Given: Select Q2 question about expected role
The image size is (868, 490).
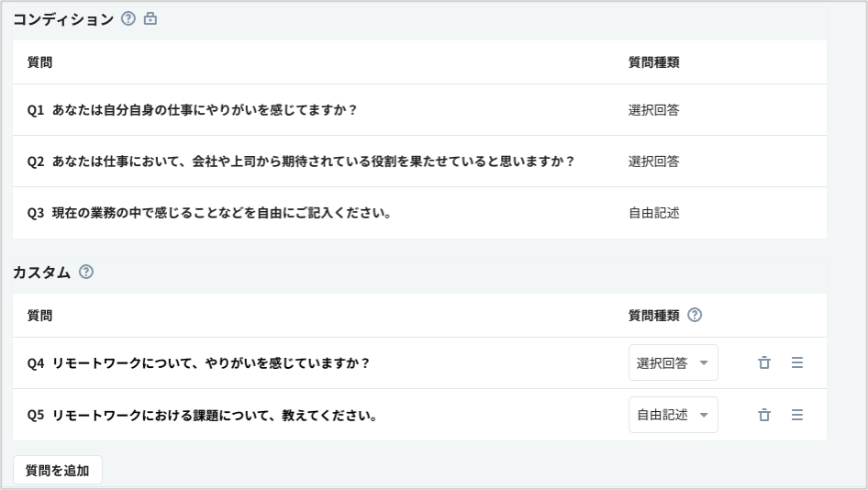Looking at the screenshot, I should [300, 161].
